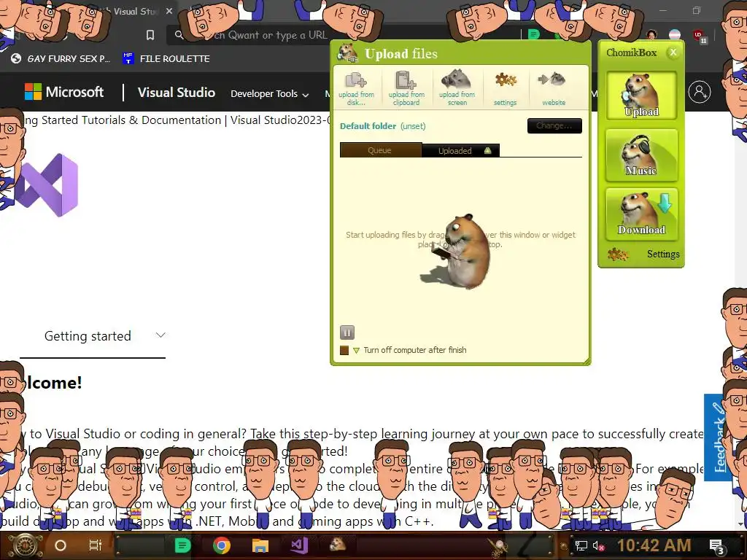747x560 pixels.
Task: Click the network icon in system tray
Action: coord(581,546)
